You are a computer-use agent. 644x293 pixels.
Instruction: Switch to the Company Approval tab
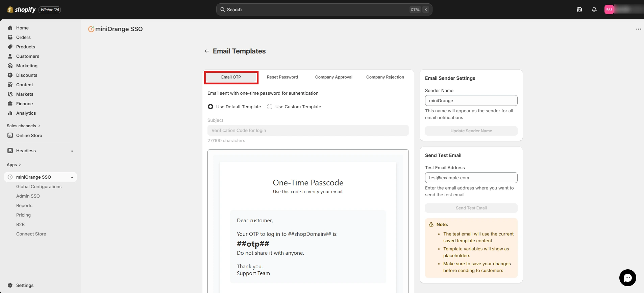[334, 77]
